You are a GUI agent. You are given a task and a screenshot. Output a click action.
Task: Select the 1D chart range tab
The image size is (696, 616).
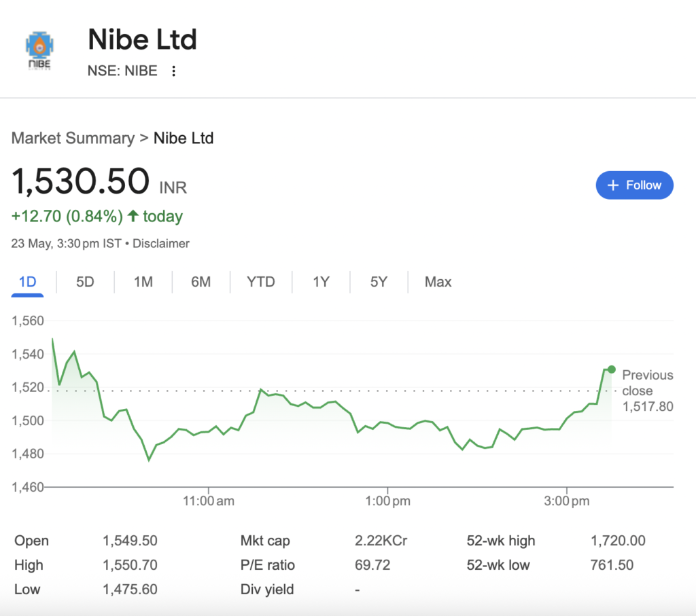point(27,282)
